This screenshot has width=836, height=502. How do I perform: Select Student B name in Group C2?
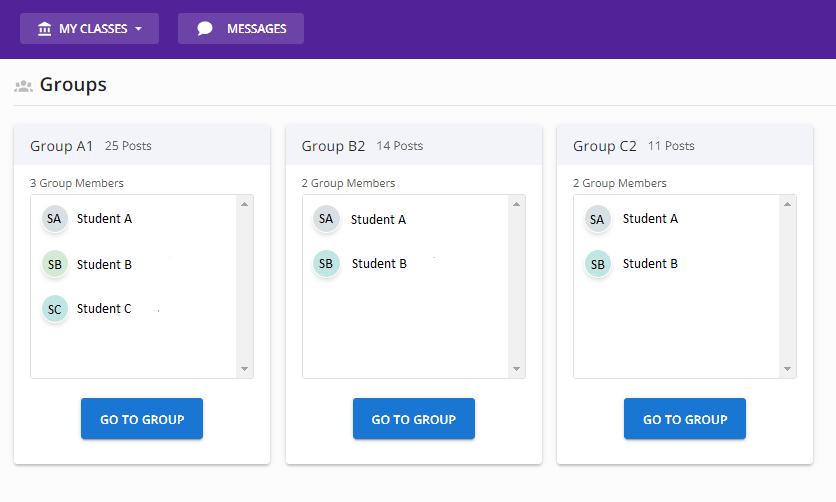650,264
